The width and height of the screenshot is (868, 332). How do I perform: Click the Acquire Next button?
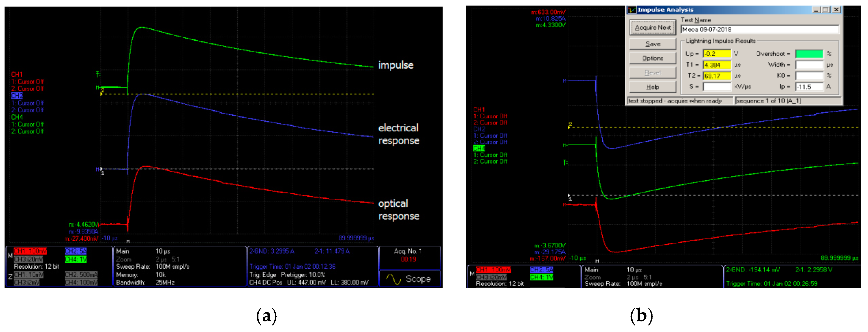(653, 28)
